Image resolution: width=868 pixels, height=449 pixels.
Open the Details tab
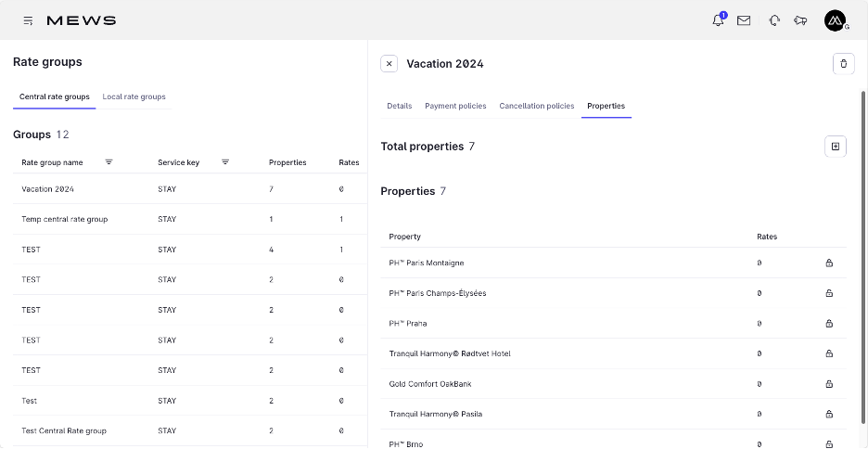pos(399,106)
